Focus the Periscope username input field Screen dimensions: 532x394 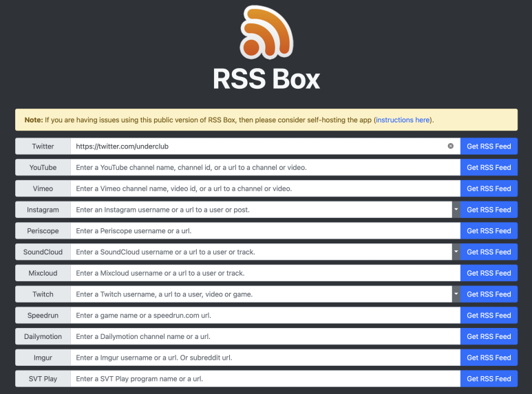[x=266, y=231]
